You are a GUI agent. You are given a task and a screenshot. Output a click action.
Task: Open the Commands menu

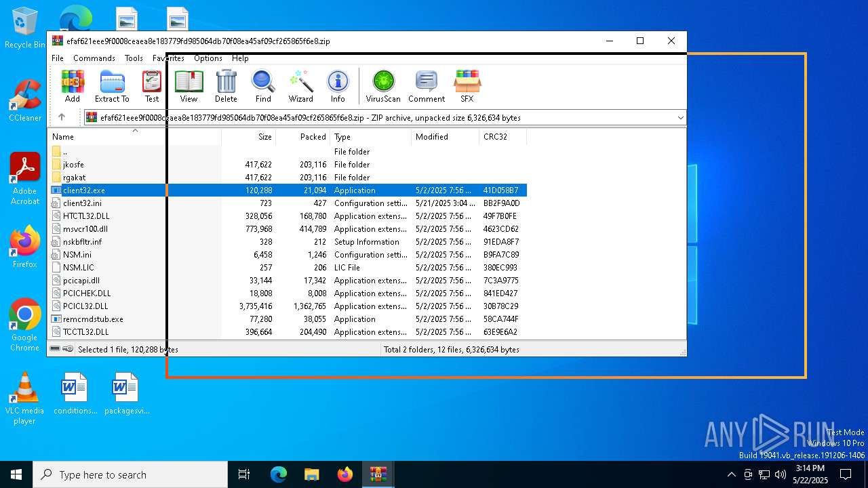tap(94, 58)
